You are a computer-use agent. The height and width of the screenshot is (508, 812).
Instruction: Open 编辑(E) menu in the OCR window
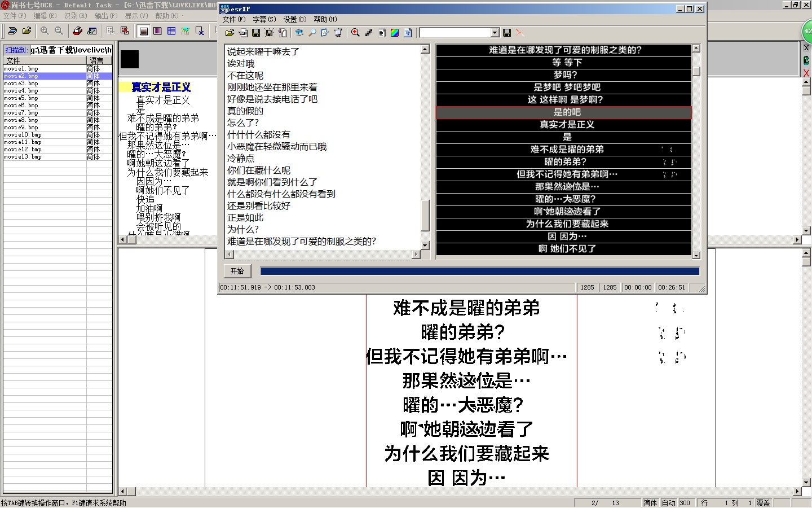(x=45, y=16)
